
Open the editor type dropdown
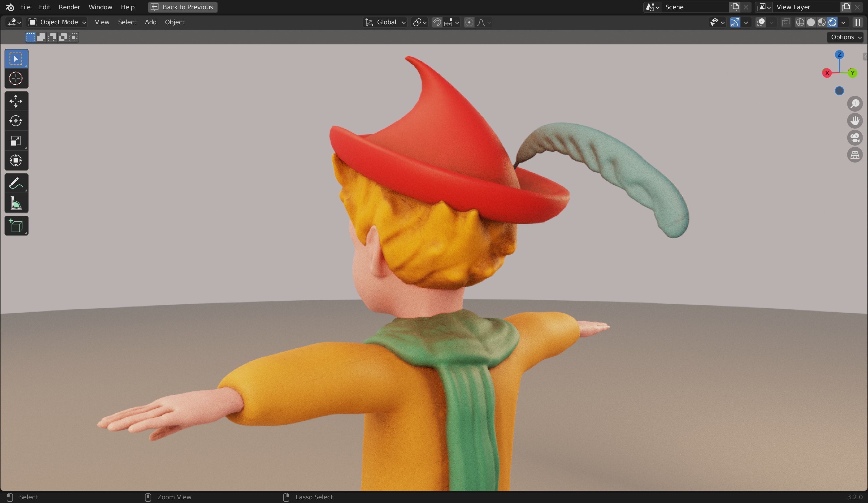pyautogui.click(x=14, y=22)
